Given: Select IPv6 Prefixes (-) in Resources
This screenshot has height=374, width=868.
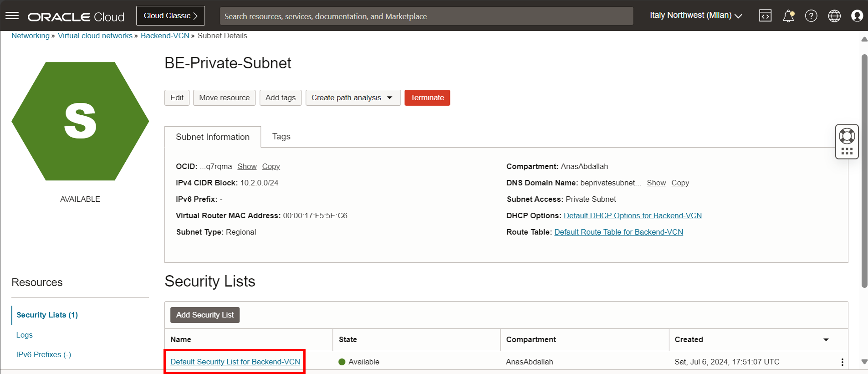Looking at the screenshot, I should pyautogui.click(x=44, y=354).
